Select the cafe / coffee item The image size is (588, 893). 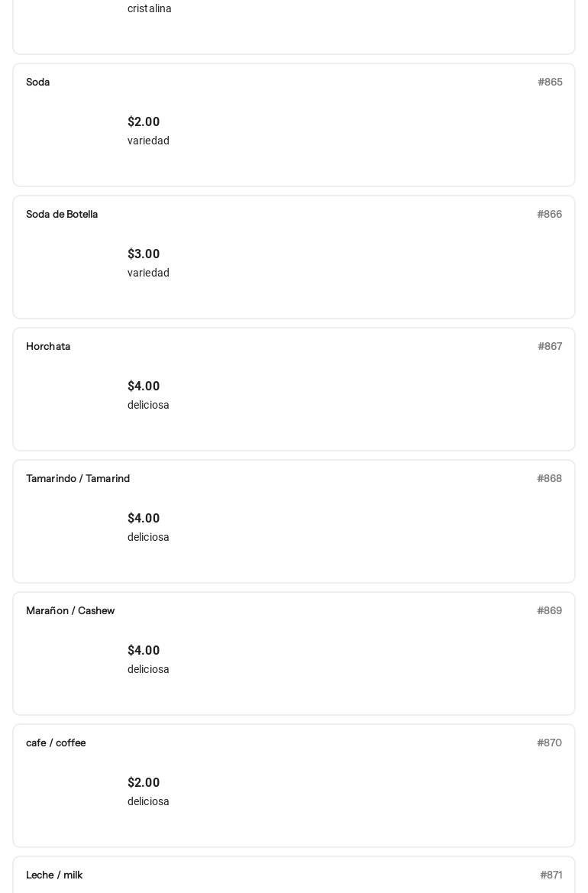point(56,743)
